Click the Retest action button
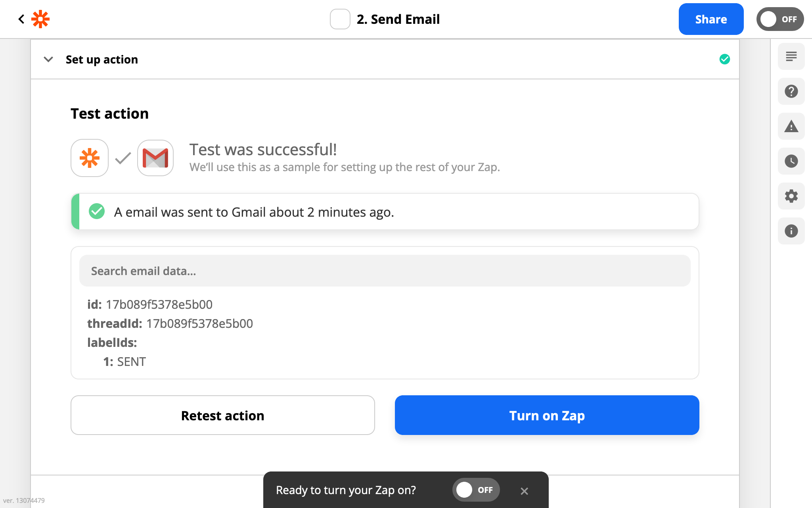Screen dimensions: 812x508 (x=223, y=416)
